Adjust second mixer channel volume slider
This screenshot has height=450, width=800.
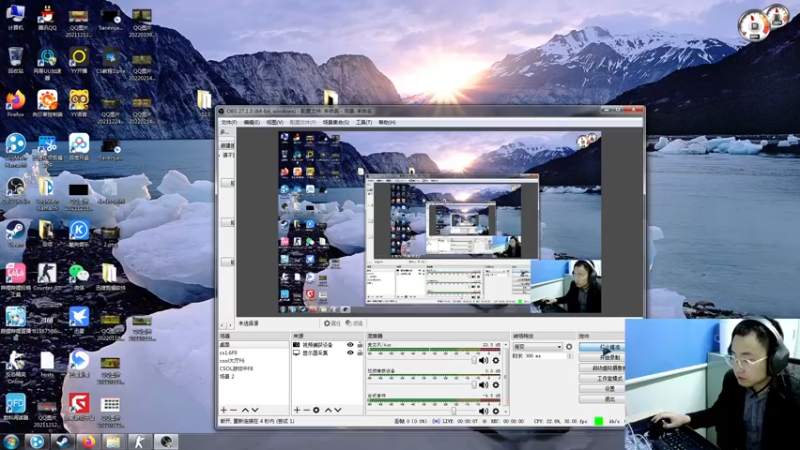coord(474,385)
